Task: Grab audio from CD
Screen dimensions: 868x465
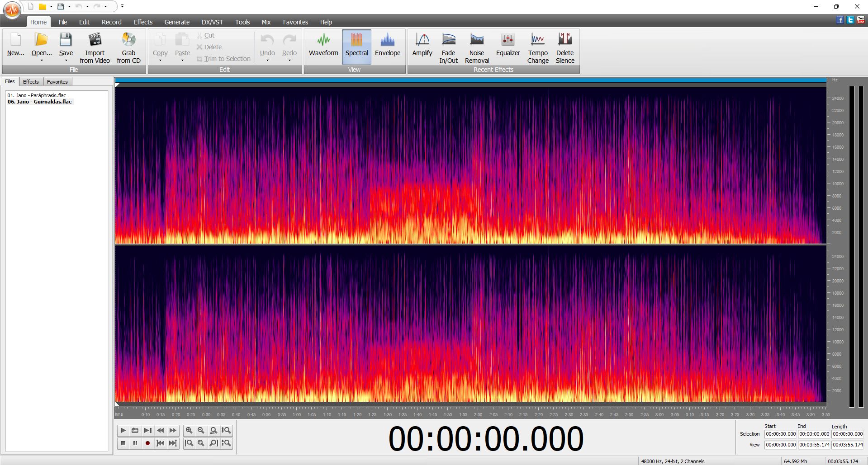Action: click(128, 47)
